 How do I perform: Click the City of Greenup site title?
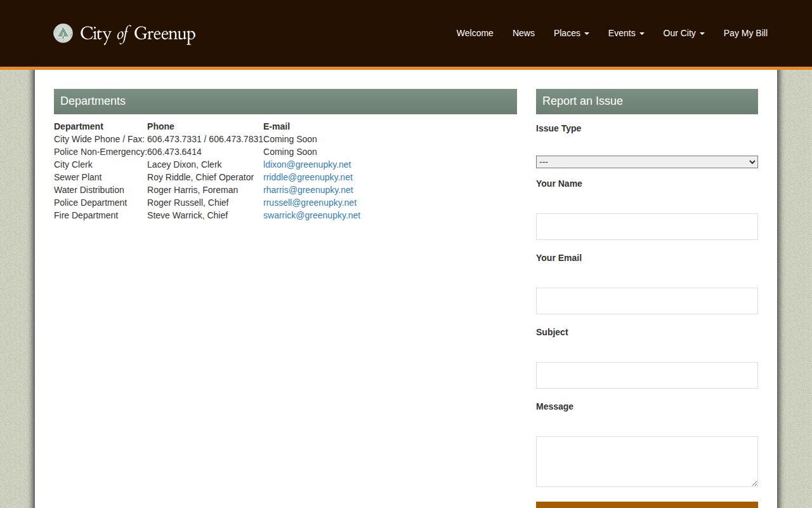tap(138, 34)
